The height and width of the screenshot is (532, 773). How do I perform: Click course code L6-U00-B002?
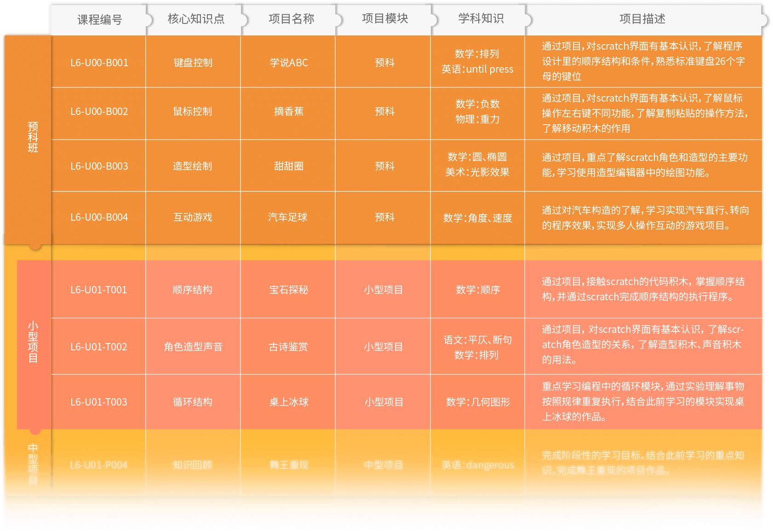point(99,111)
